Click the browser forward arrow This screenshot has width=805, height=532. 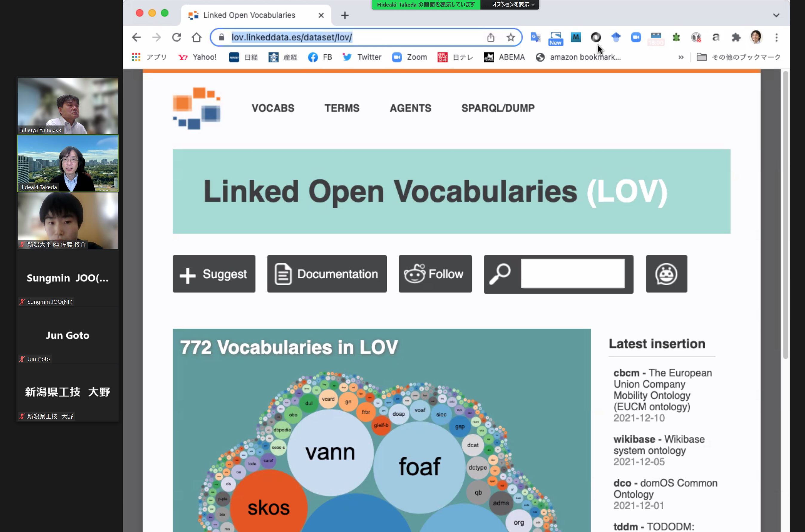156,37
